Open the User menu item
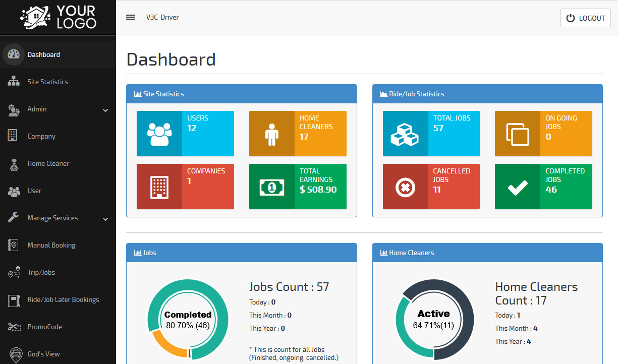This screenshot has height=364, width=618. 58,191
